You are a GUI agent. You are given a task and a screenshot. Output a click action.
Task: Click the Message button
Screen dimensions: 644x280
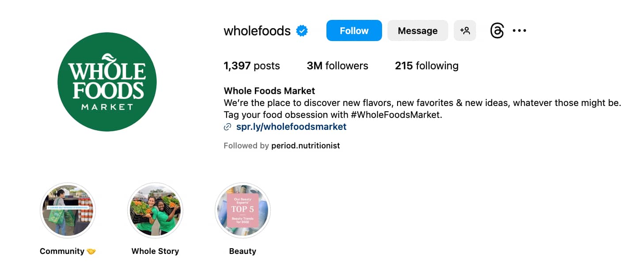pyautogui.click(x=417, y=30)
